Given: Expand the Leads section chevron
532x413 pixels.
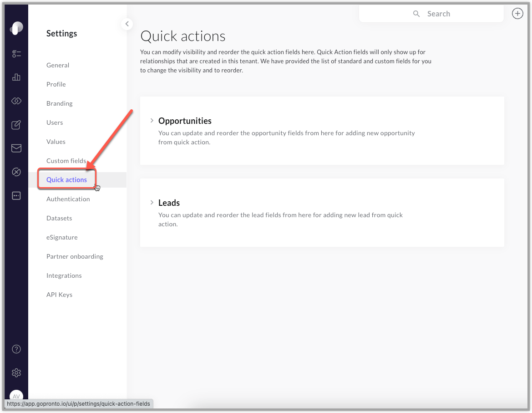Looking at the screenshot, I should 152,203.
